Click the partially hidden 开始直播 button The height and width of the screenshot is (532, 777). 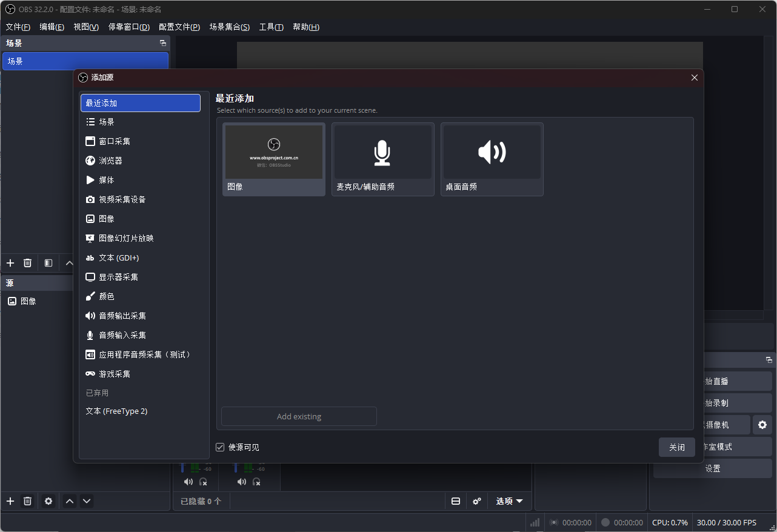pos(738,381)
